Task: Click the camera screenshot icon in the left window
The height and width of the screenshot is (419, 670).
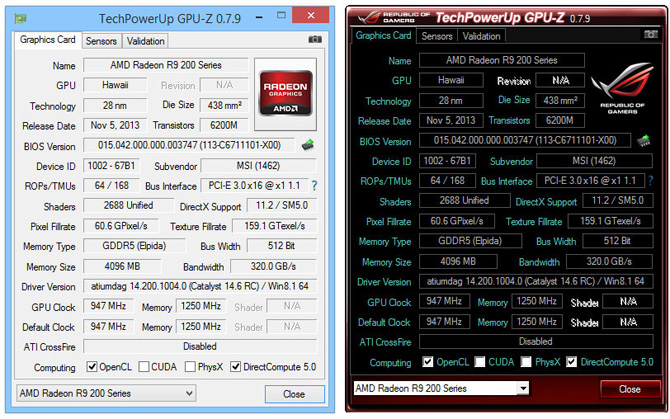Action: click(315, 39)
